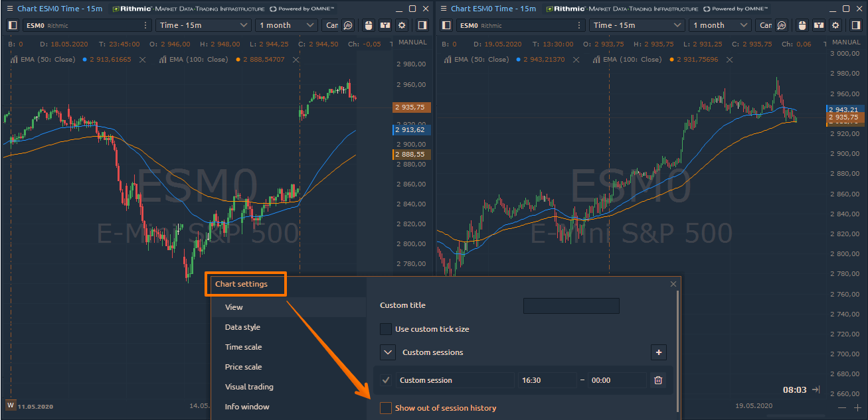Click EMA 50 blue color dot, left chart
868x420 pixels.
pyautogui.click(x=84, y=60)
